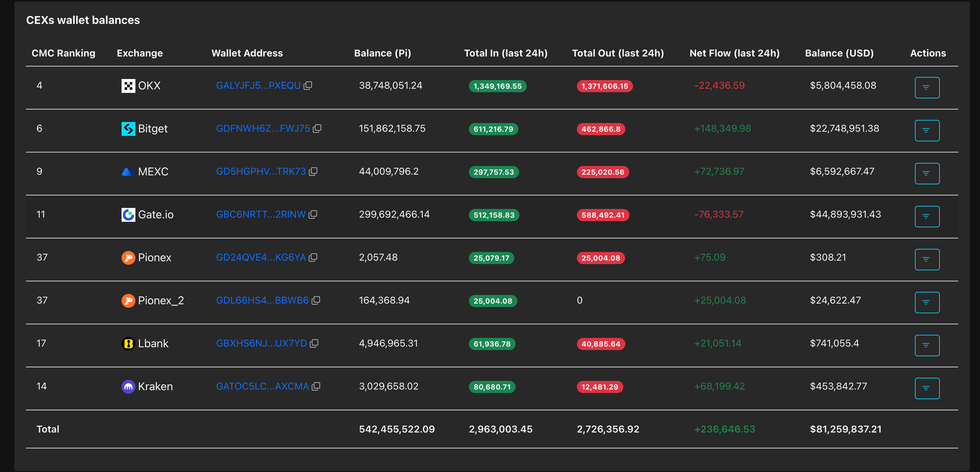Copy Bitget wallet address via copy icon
The image size is (980, 472).
(317, 129)
